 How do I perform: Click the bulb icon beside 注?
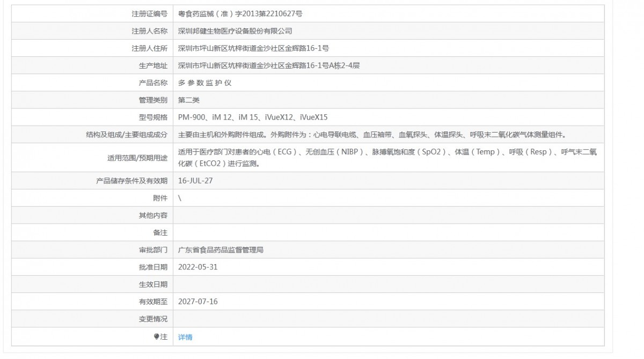point(157,336)
